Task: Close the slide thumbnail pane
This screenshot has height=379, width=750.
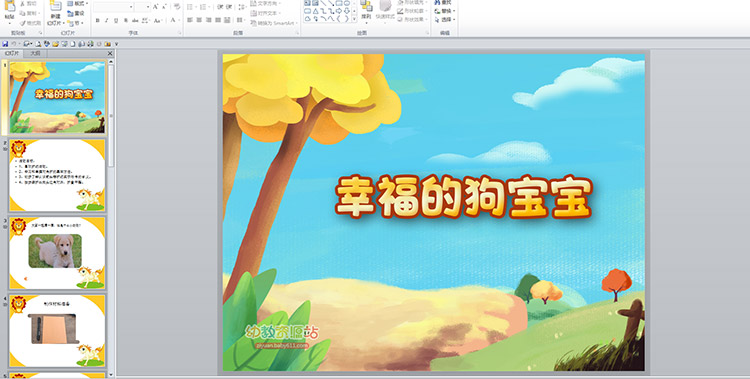Action: click(x=110, y=54)
